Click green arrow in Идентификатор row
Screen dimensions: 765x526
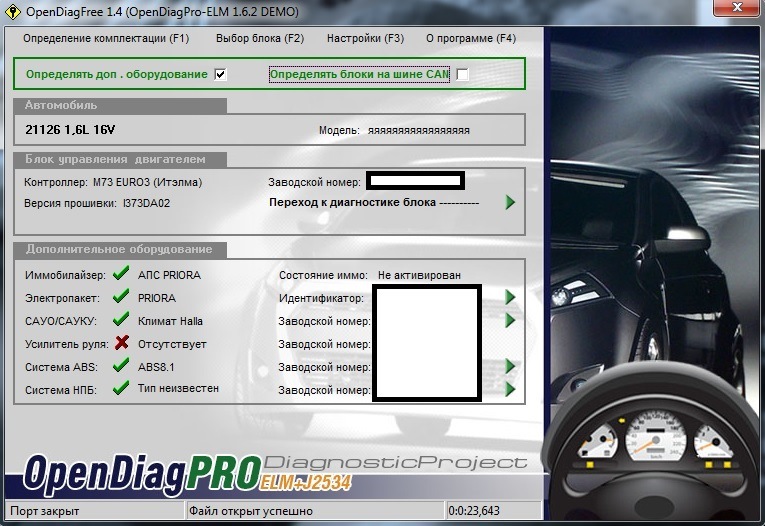(510, 297)
